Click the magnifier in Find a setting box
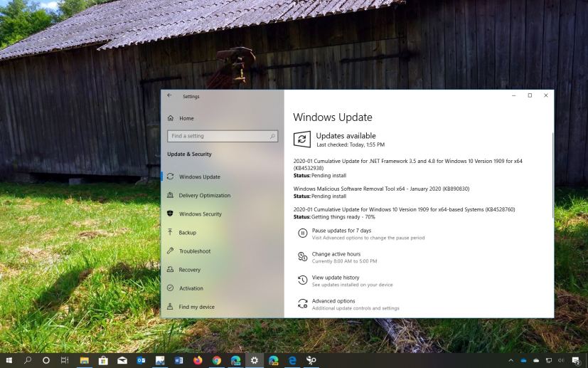 (x=272, y=137)
